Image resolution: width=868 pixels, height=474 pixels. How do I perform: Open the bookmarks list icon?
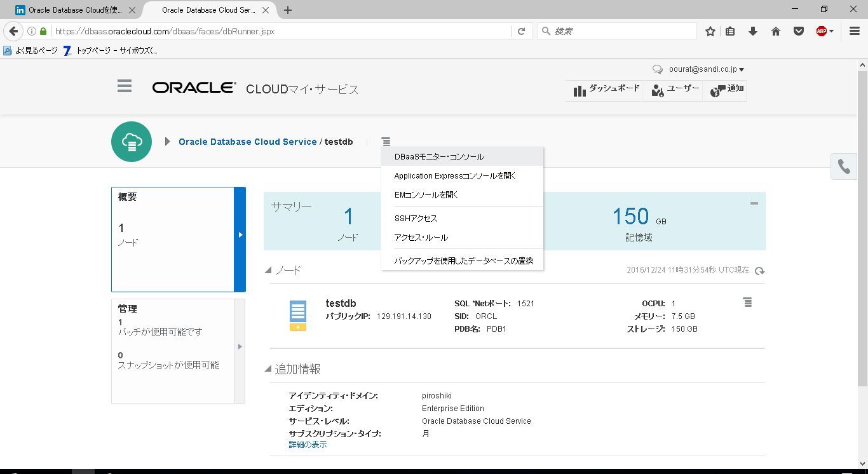[730, 31]
